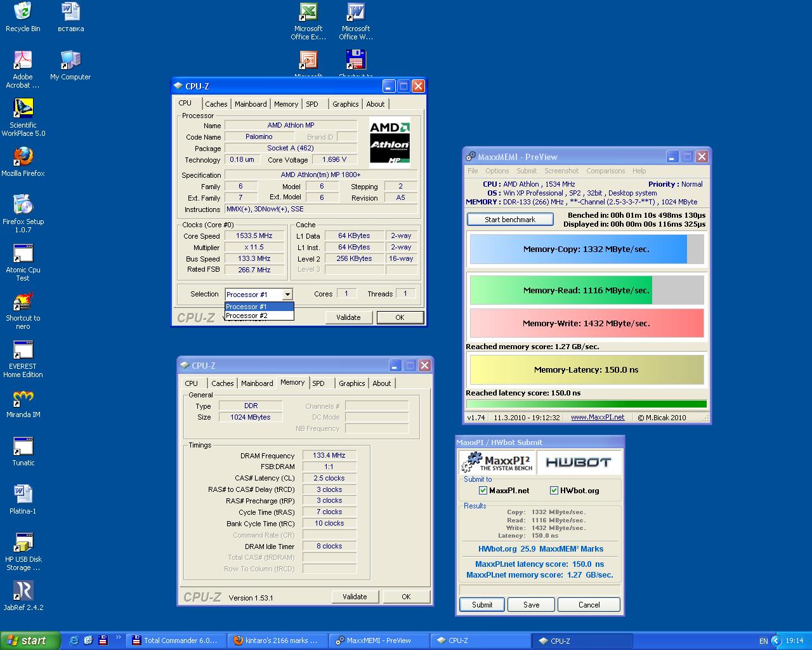This screenshot has height=650, width=812.
Task: Open the Recycle Bin desktop icon
Action: 23,17
